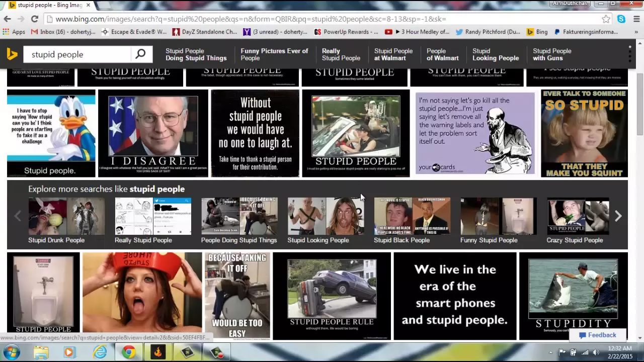644x362 pixels.
Task: Switch to Chrome in the taskbar
Action: click(x=129, y=352)
